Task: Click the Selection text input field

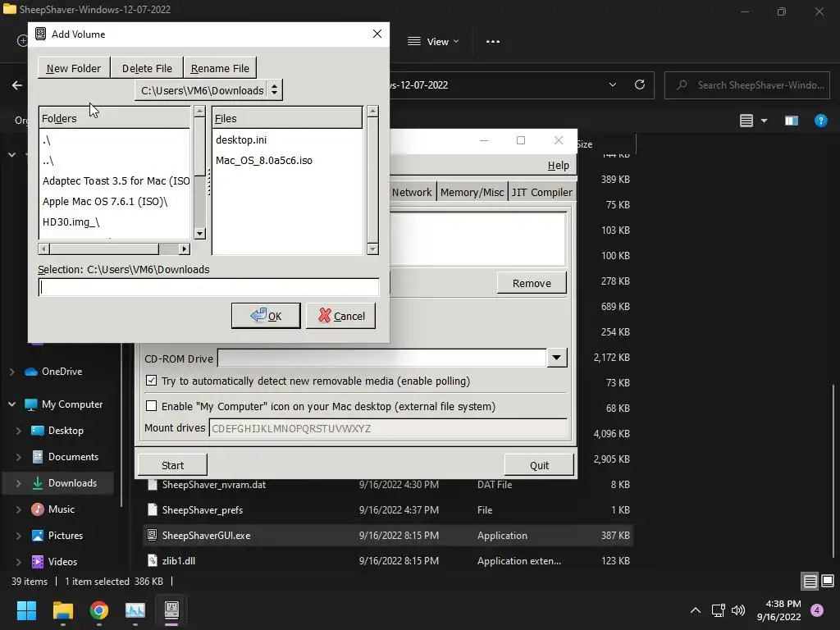Action: tap(208, 287)
